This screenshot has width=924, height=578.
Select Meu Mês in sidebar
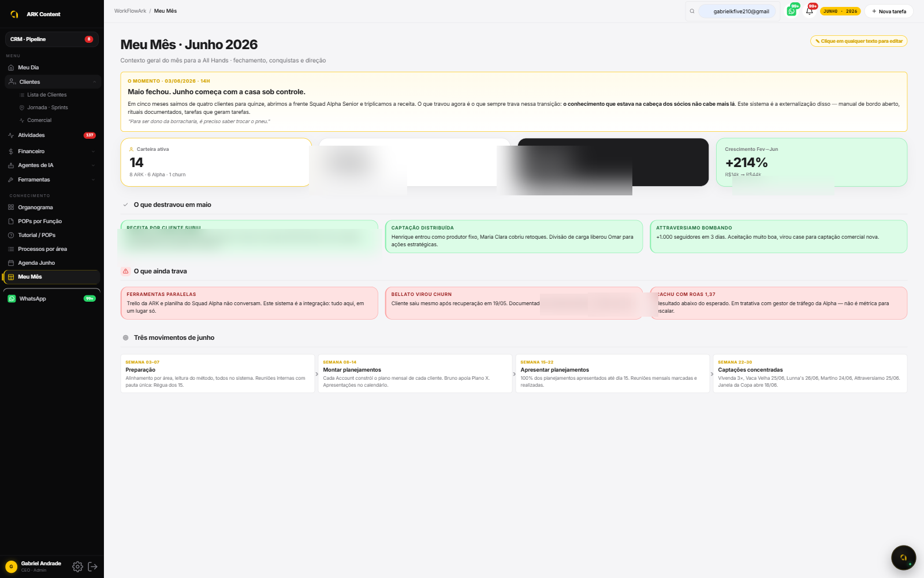52,277
